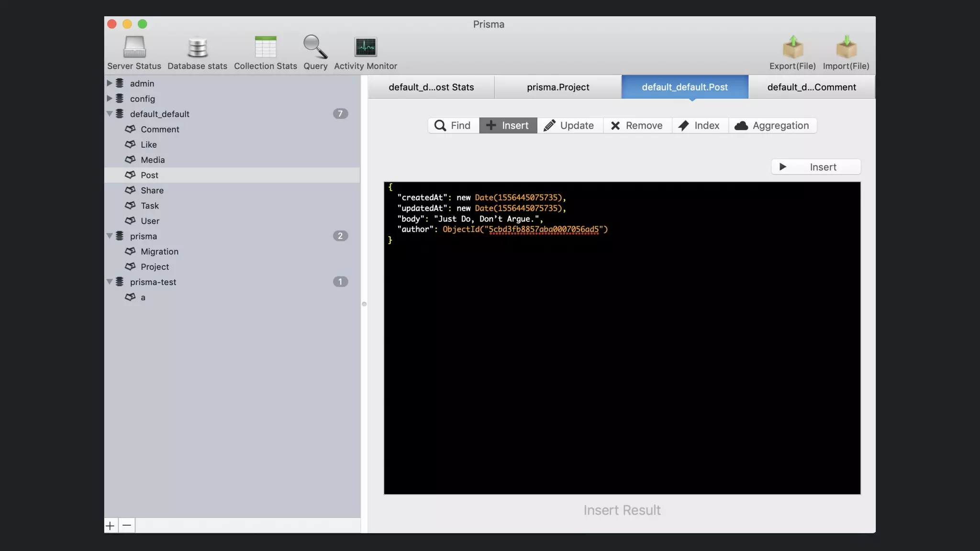The image size is (980, 551).
Task: Select the Aggregation mode button
Action: tap(772, 125)
